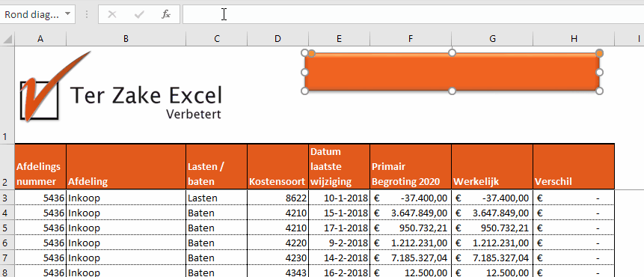The image size is (644, 277).
Task: Select column H header
Action: [x=574, y=39]
